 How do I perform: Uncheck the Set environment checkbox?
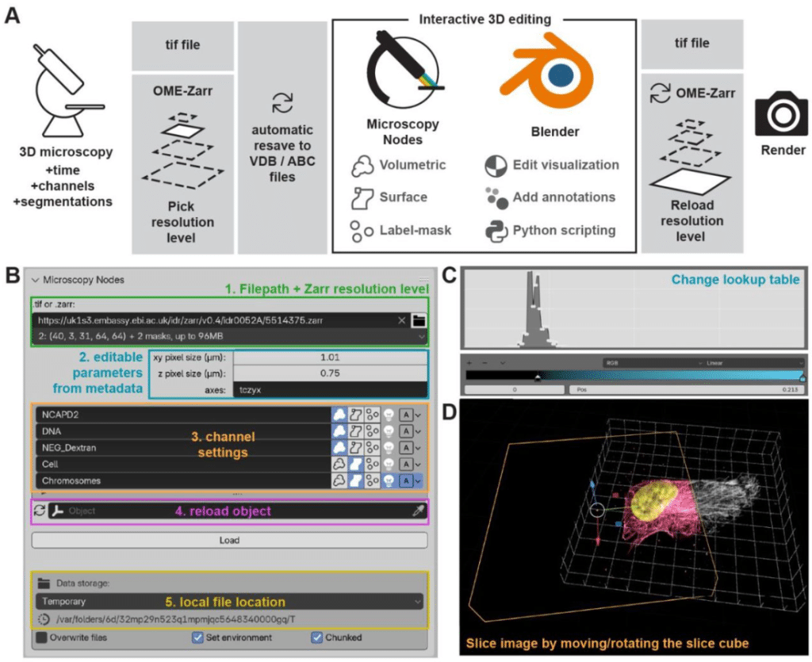point(198,637)
